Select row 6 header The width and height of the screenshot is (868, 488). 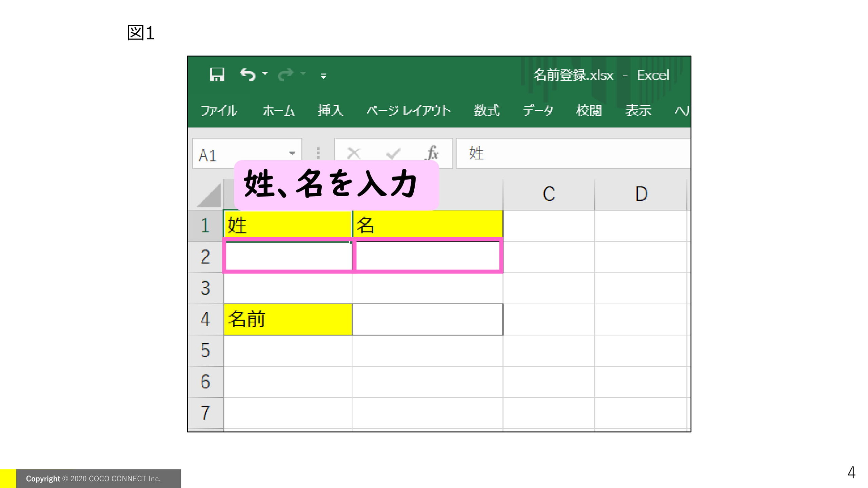[205, 382]
